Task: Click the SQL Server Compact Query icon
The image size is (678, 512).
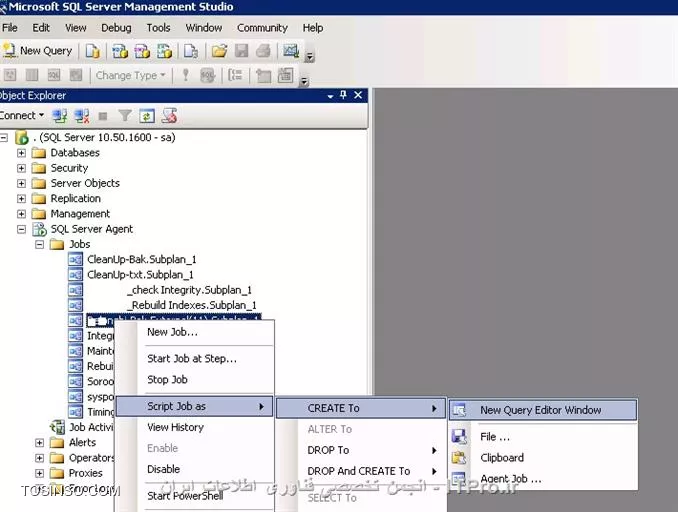Action: point(191,51)
